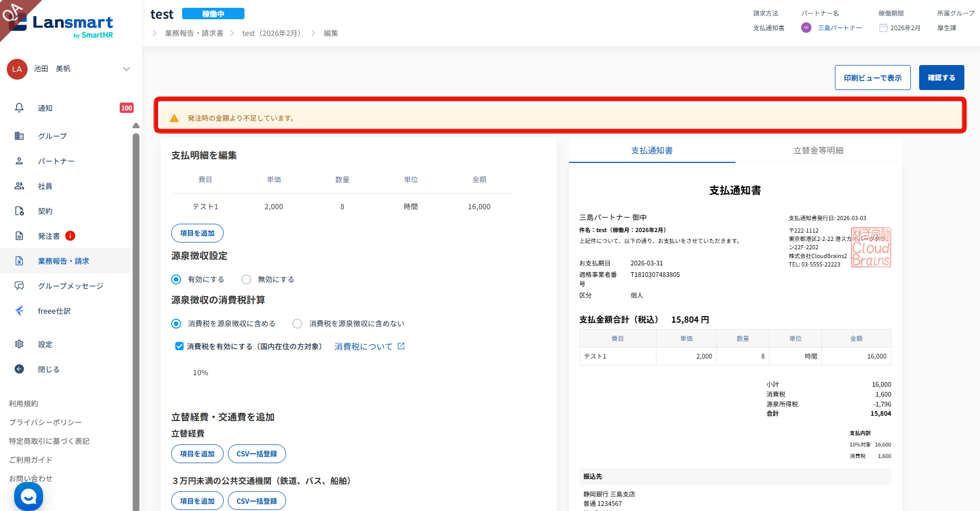Click the breadcrumb chevron before 業務報告・請求書
The height and width of the screenshot is (511, 980).
coord(154,33)
